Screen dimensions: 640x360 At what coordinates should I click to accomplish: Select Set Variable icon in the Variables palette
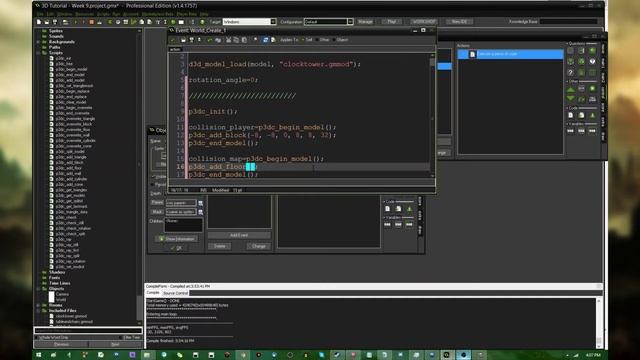pos(571,131)
